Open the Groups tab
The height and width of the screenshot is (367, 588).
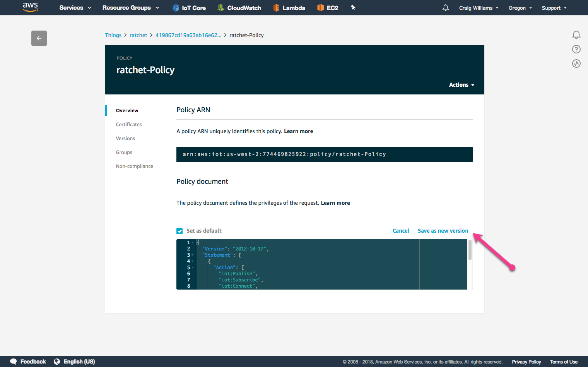coord(124,152)
